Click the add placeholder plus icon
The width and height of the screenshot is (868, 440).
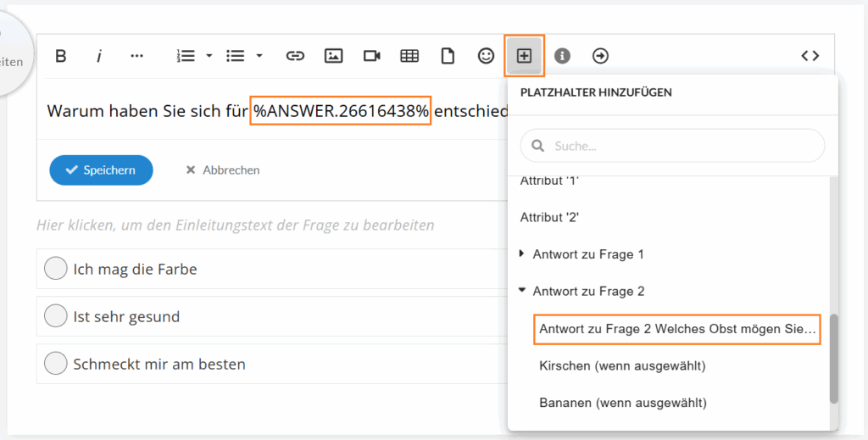pyautogui.click(x=524, y=56)
